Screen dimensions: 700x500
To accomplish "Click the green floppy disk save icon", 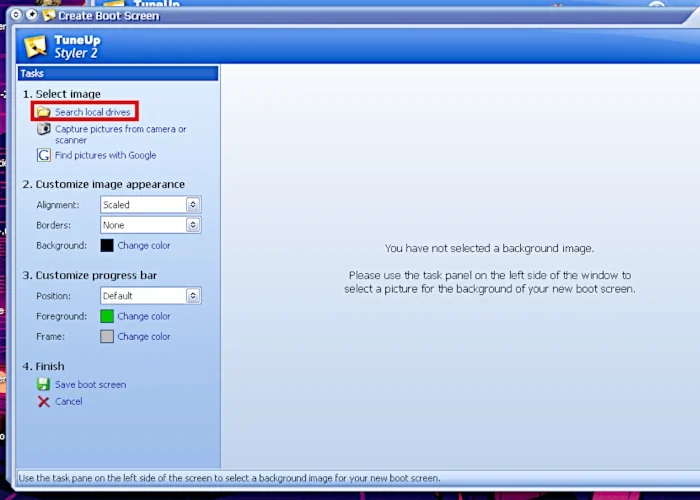I will tap(43, 384).
